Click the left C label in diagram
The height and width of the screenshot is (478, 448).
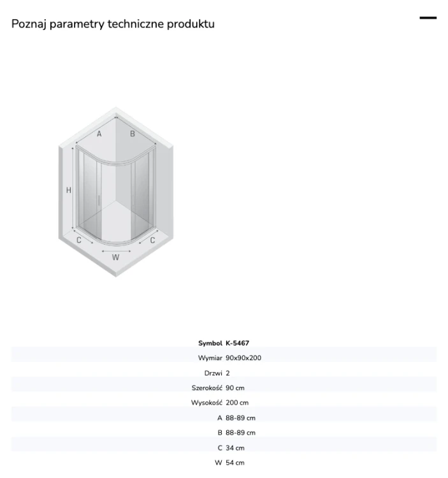pos(78,240)
